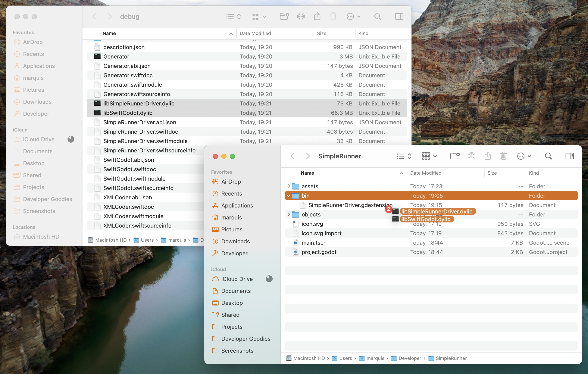Viewport: 588px width, 374px height.
Task: Sort by Size column in debug window
Action: click(x=321, y=34)
